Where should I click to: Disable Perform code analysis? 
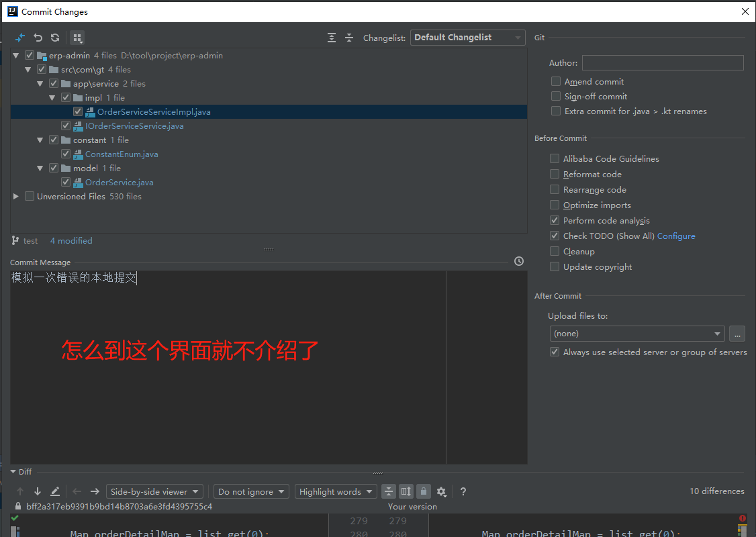555,220
